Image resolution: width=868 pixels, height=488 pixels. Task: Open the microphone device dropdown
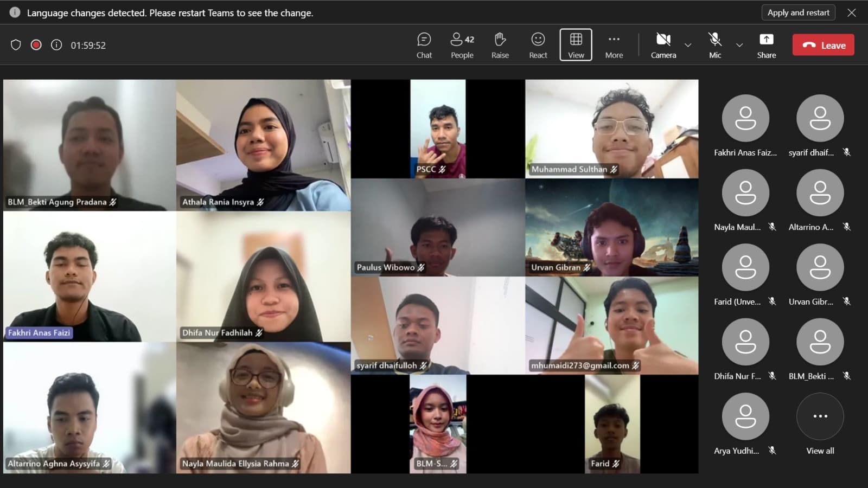pos(739,46)
